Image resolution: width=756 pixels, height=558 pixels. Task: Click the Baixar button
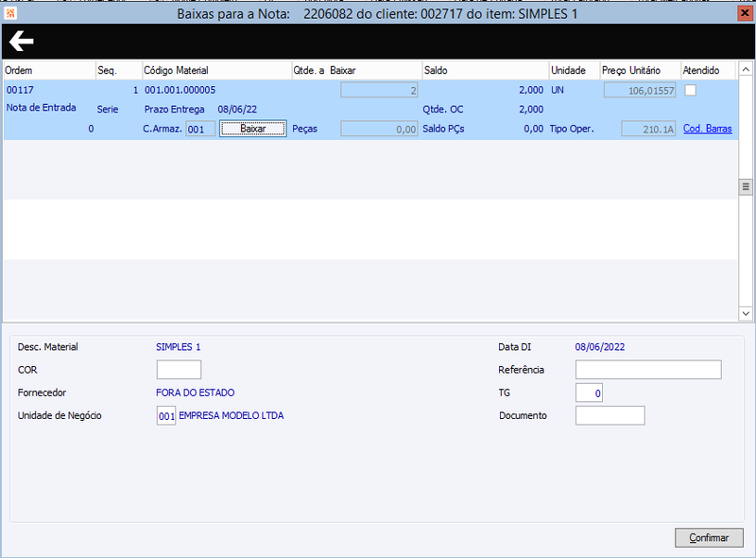253,129
